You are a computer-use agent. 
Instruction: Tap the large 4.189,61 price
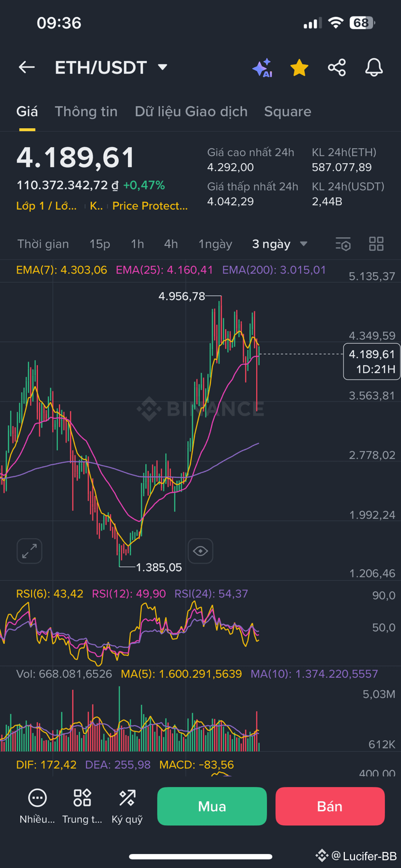coord(76,158)
